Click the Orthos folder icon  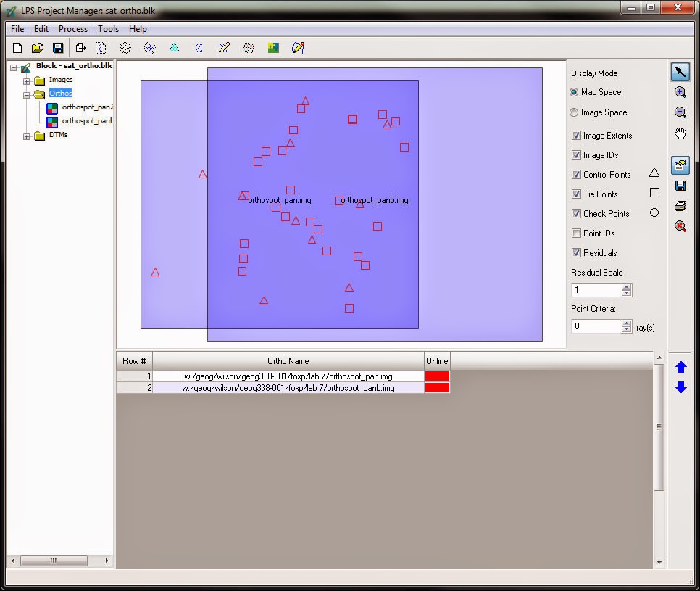point(39,94)
